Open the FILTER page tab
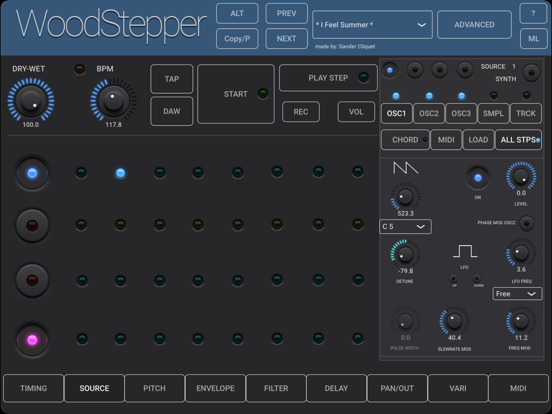The width and height of the screenshot is (552, 414). (x=276, y=388)
